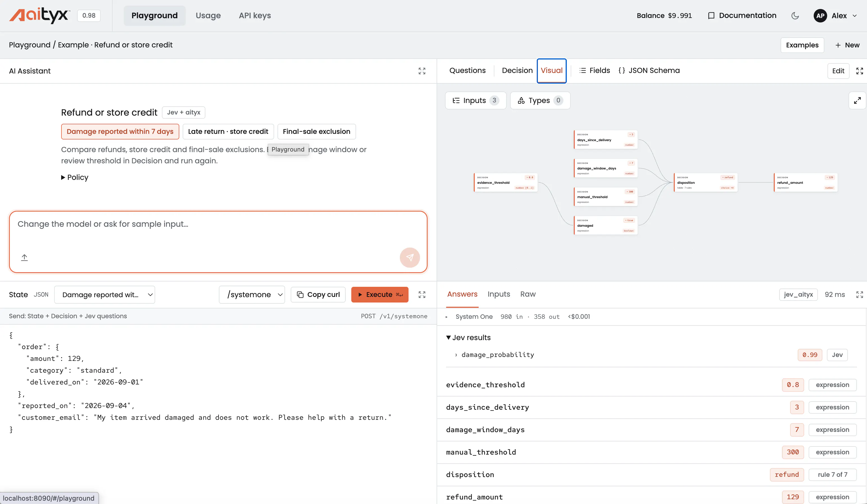Send the assistant message
The width and height of the screenshot is (867, 504).
[410, 257]
